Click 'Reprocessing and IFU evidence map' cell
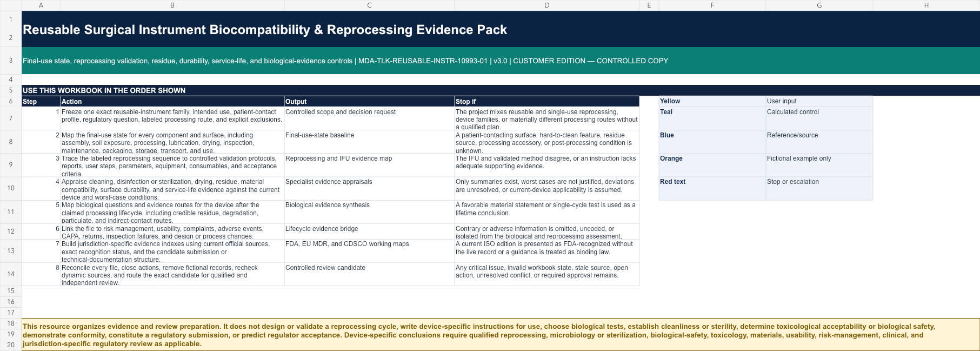This screenshot has height=351, width=980. coord(369,165)
